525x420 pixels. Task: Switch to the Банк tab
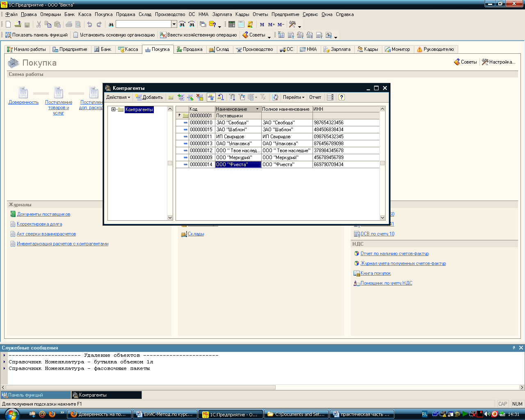pyautogui.click(x=103, y=49)
